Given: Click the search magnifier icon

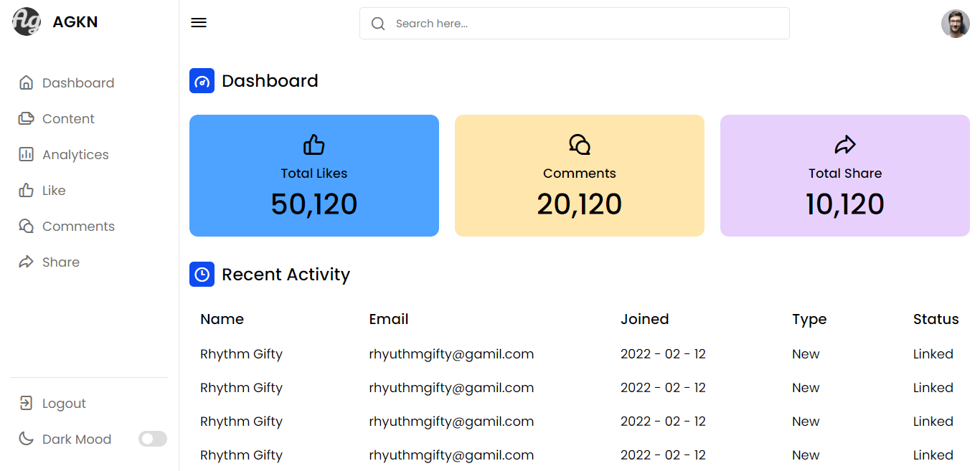Looking at the screenshot, I should tap(378, 23).
